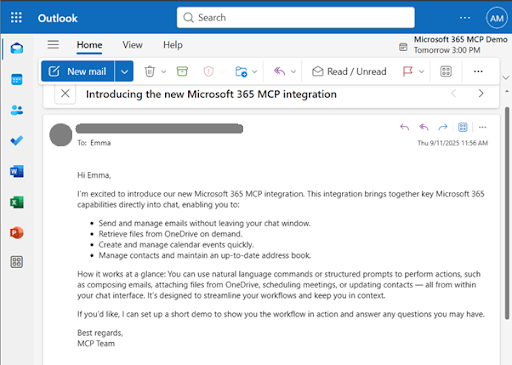The width and height of the screenshot is (512, 365).
Task: Launch PowerPoint from the sidebar
Action: tap(17, 233)
